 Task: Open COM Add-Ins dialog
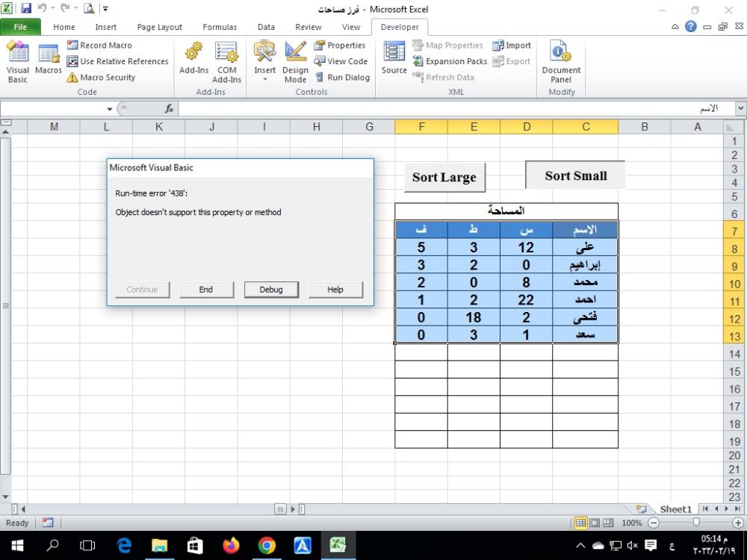point(227,63)
